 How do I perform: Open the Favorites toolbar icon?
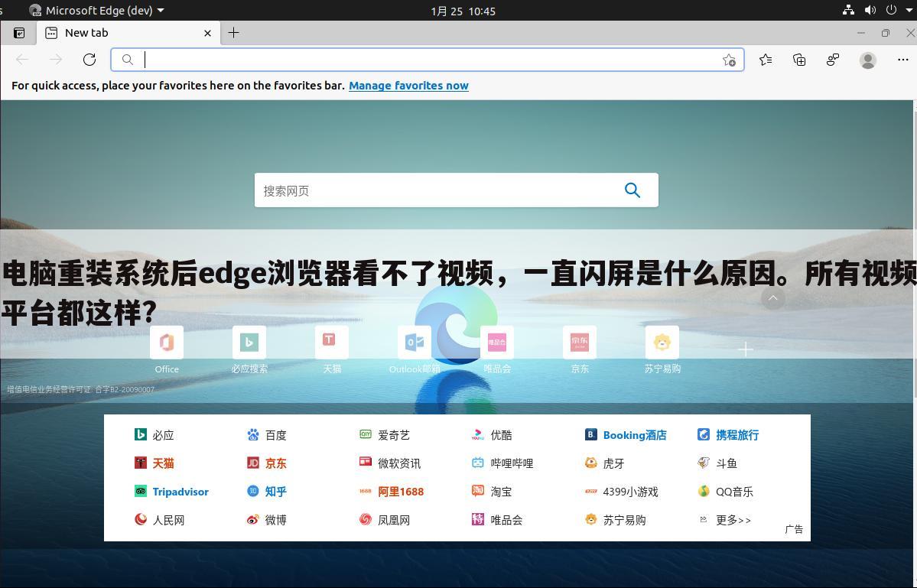pos(766,60)
